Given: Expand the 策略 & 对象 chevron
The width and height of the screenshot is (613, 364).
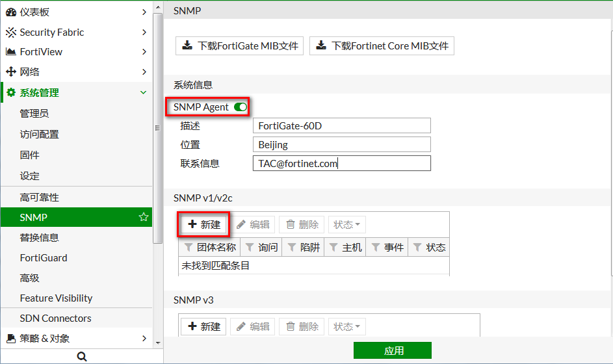Looking at the screenshot, I should (144, 338).
